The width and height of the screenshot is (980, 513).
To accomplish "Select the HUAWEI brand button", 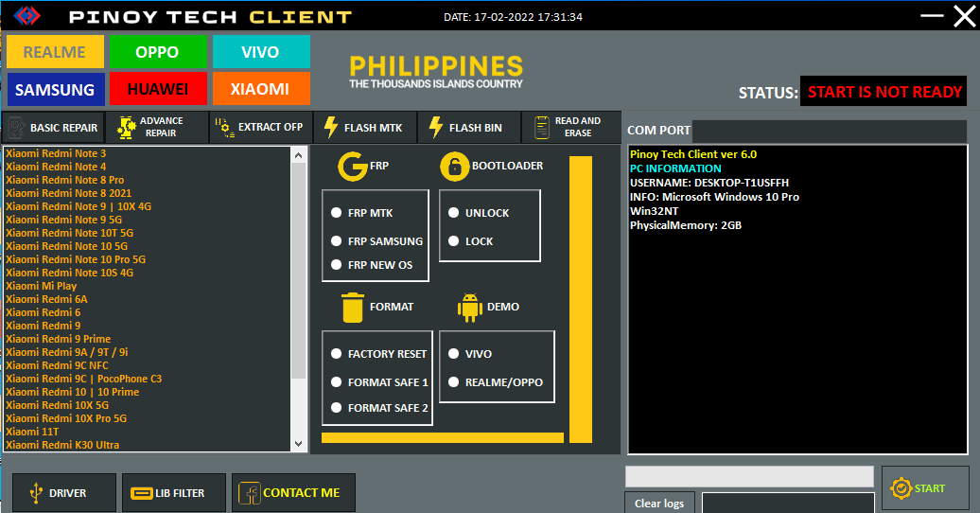I will tap(158, 89).
